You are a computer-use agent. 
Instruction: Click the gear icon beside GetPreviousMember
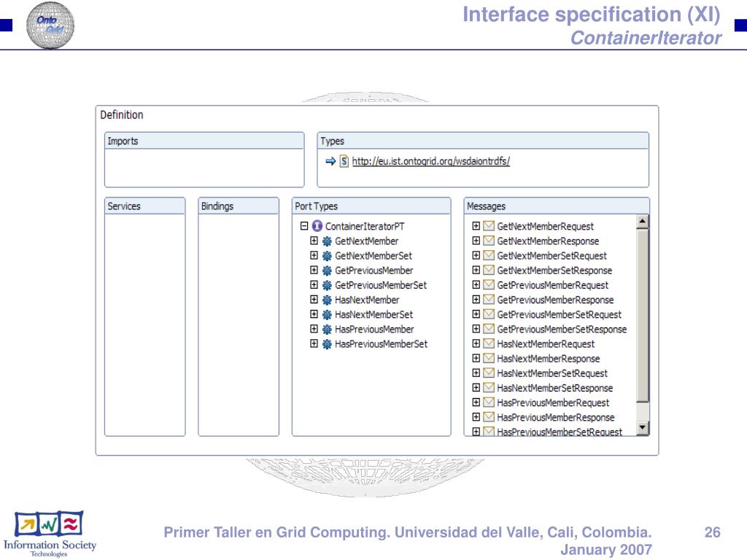click(327, 271)
